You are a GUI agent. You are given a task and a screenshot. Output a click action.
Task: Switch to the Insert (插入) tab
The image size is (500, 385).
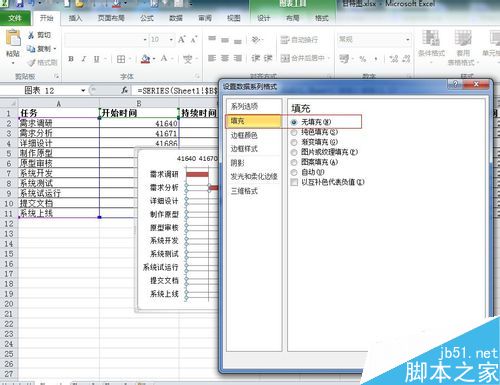pyautogui.click(x=75, y=18)
